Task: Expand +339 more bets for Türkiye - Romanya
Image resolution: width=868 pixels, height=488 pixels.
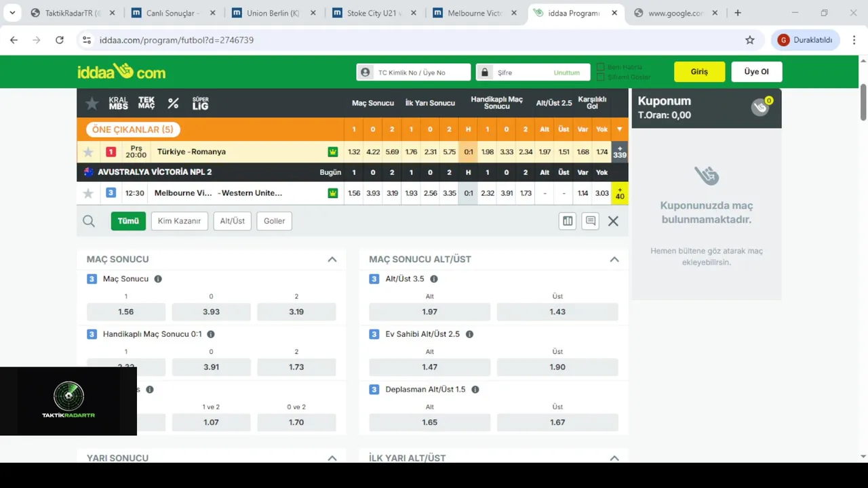Action: click(x=620, y=152)
